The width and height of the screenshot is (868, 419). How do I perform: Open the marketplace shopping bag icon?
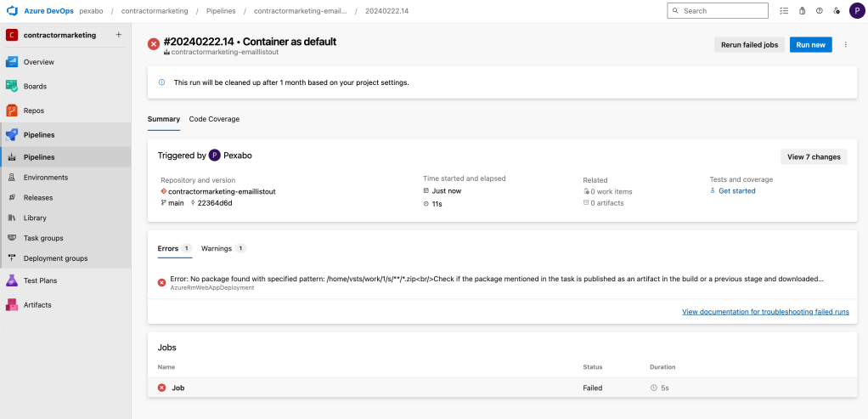point(802,10)
